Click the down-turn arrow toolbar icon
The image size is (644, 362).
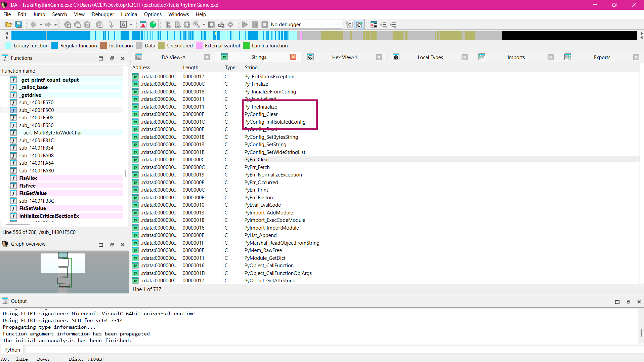coord(111,25)
